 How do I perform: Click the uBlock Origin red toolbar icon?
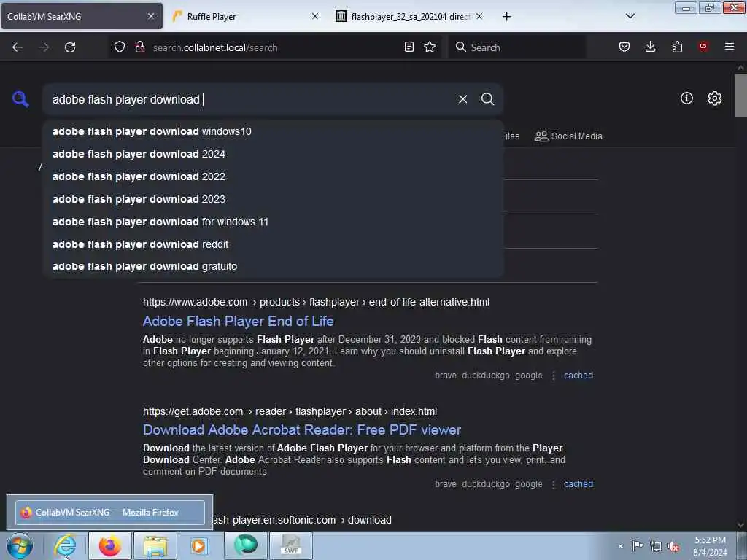click(703, 47)
